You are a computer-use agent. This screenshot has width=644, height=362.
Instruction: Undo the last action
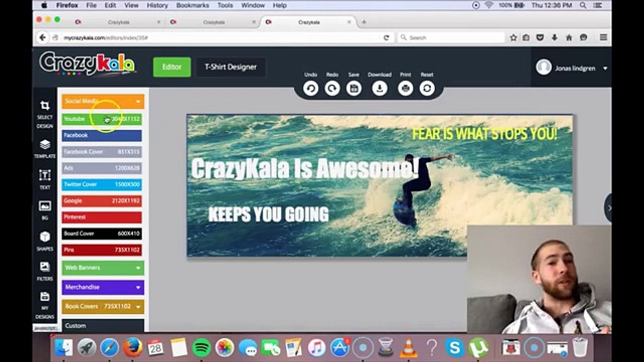310,88
